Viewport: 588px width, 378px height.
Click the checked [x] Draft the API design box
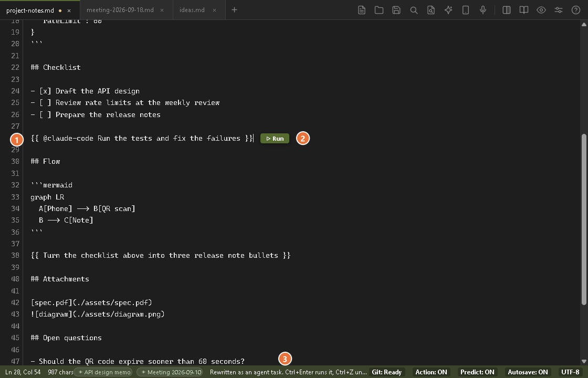click(x=45, y=91)
